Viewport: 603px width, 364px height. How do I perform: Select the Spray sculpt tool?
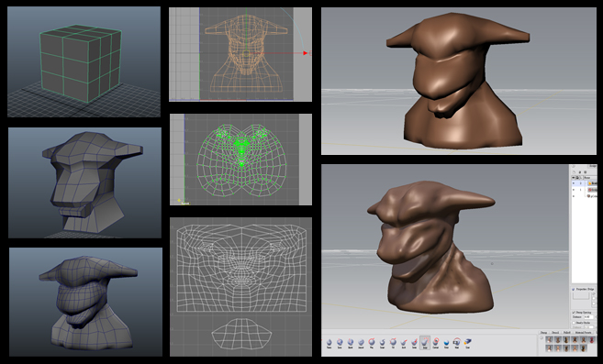[x=340, y=342]
